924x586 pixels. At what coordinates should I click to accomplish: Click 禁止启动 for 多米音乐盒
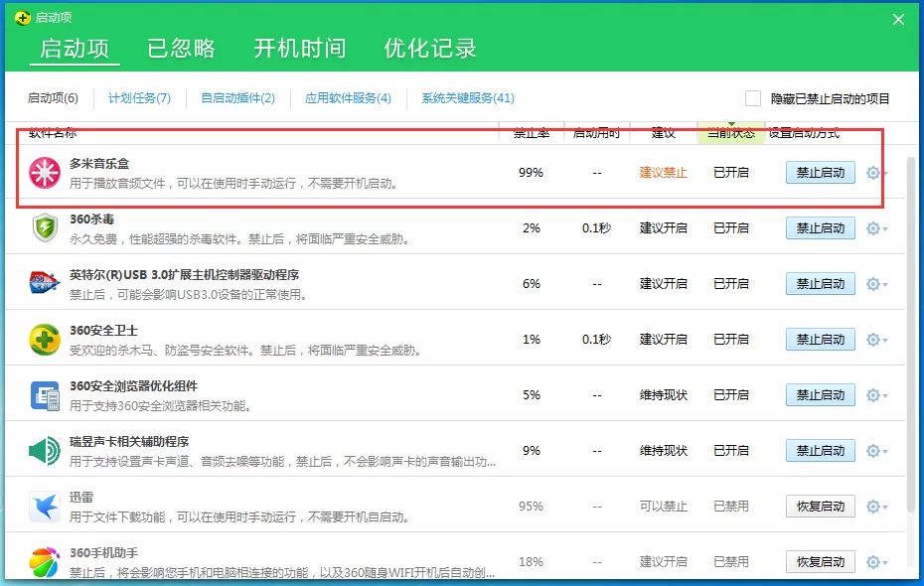pos(821,173)
